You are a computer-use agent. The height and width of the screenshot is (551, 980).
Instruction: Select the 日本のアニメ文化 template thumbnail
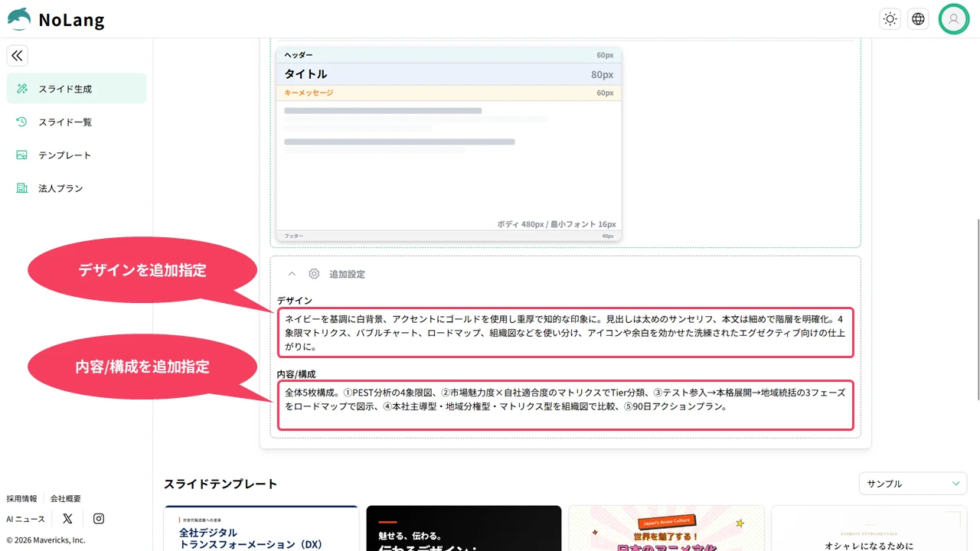pyautogui.click(x=666, y=528)
